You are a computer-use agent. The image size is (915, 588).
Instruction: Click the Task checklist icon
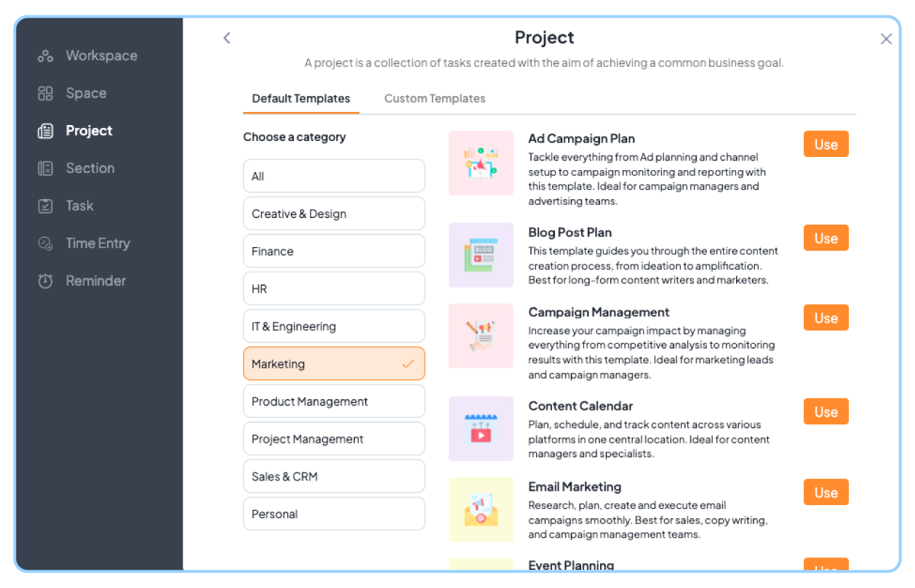45,206
